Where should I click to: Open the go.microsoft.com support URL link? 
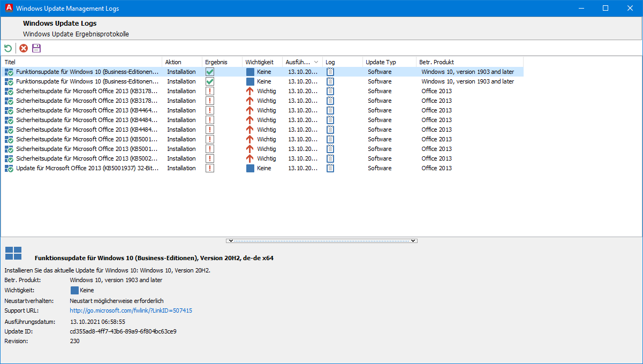coord(131,310)
